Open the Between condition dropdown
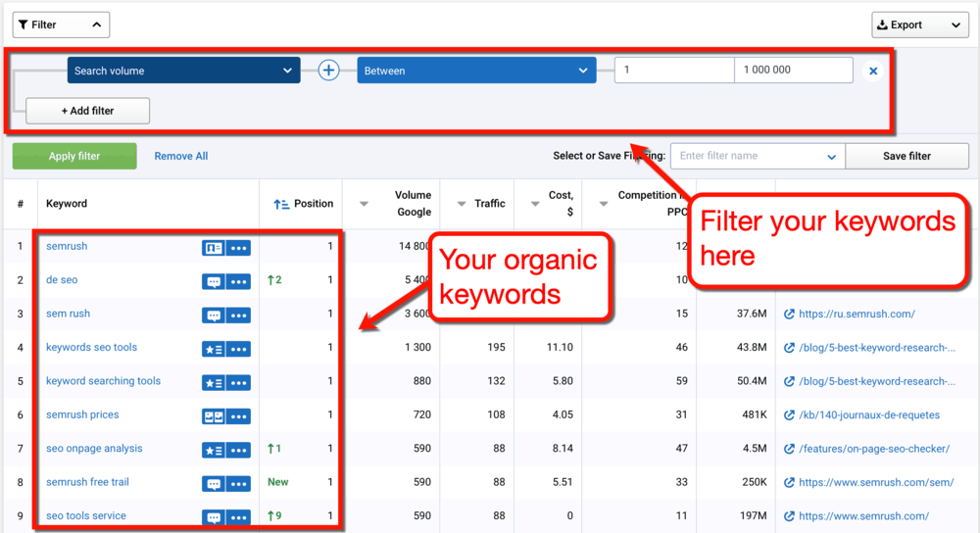The height and width of the screenshot is (533, 980). pos(476,71)
